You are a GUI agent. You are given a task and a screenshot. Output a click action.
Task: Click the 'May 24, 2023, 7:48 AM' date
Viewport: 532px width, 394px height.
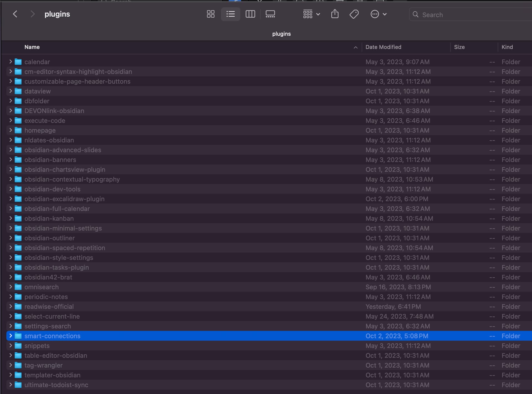point(399,316)
